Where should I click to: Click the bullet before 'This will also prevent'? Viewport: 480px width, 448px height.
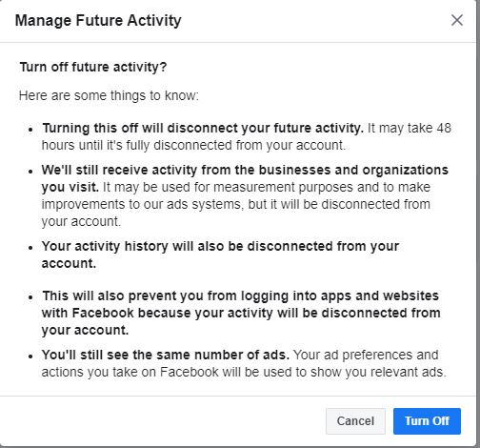coord(30,297)
